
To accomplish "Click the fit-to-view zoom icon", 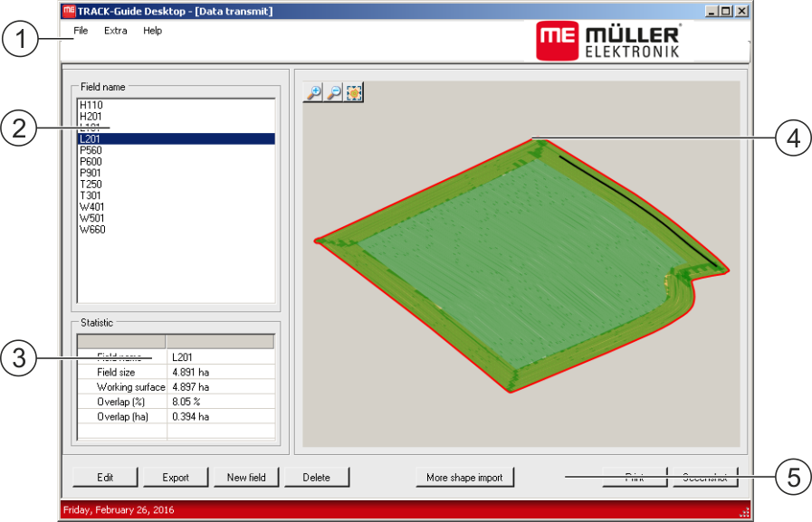I will (354, 92).
